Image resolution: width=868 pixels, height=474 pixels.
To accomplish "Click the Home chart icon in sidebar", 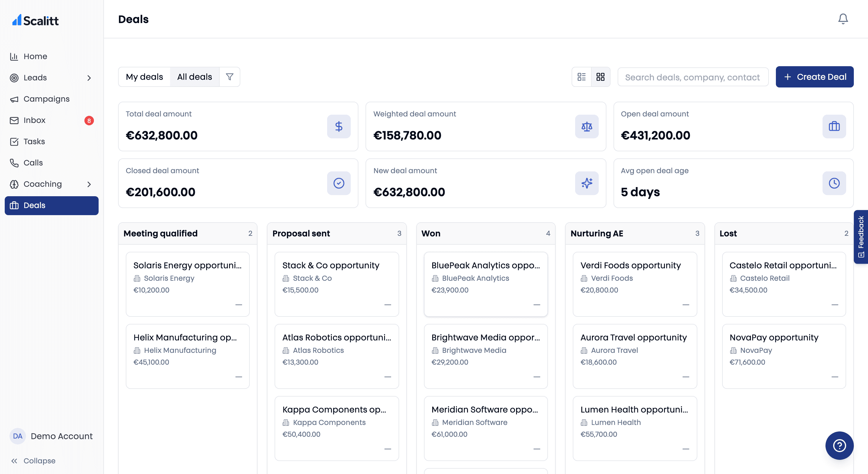I will [x=14, y=56].
